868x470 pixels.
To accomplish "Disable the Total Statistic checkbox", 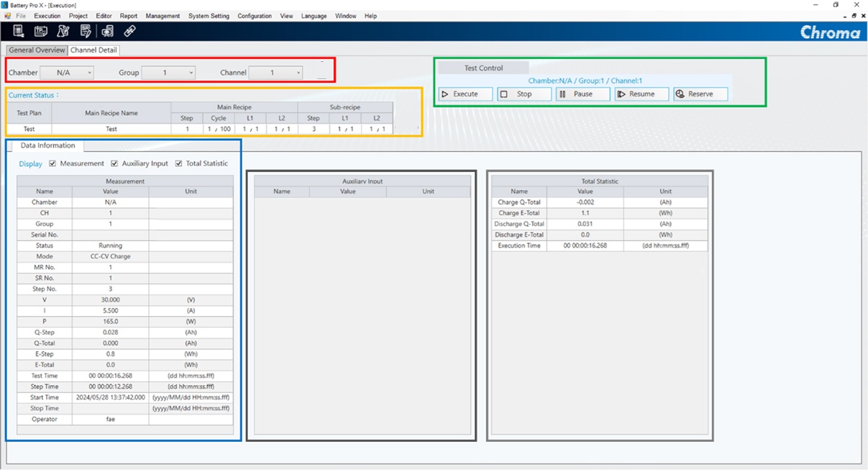I will (x=178, y=163).
